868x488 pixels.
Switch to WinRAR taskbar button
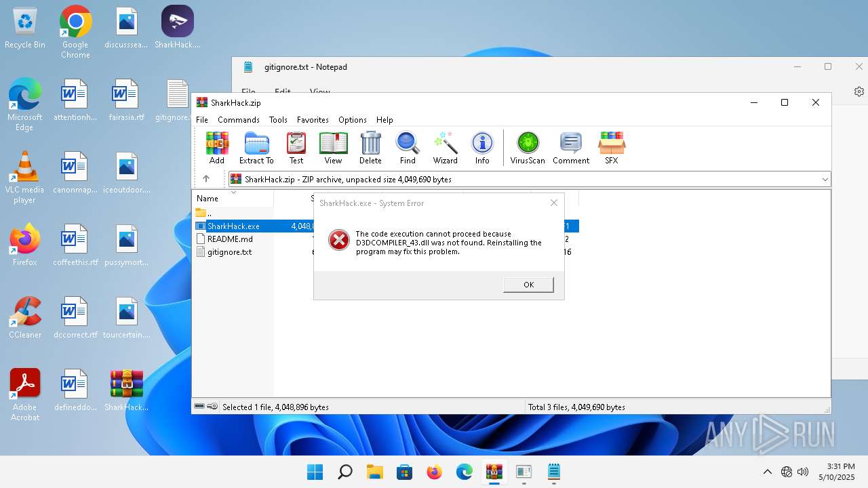tap(494, 472)
